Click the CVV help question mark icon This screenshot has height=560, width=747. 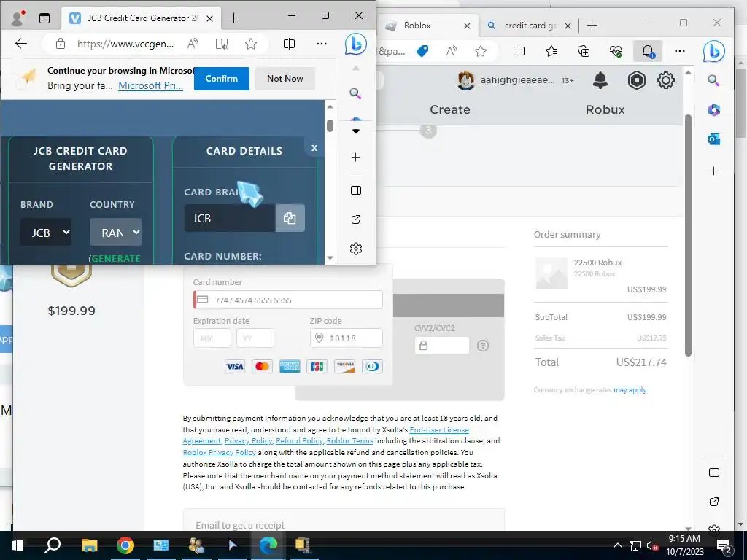click(483, 346)
